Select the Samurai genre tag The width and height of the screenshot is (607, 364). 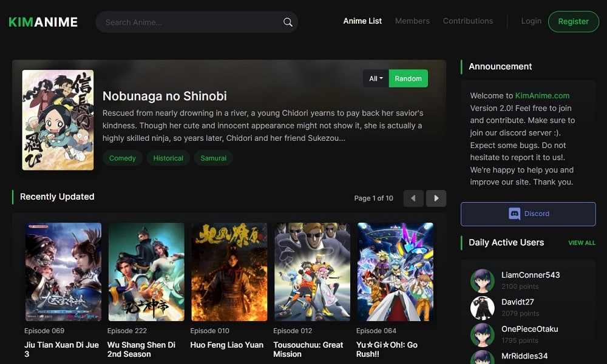(213, 158)
